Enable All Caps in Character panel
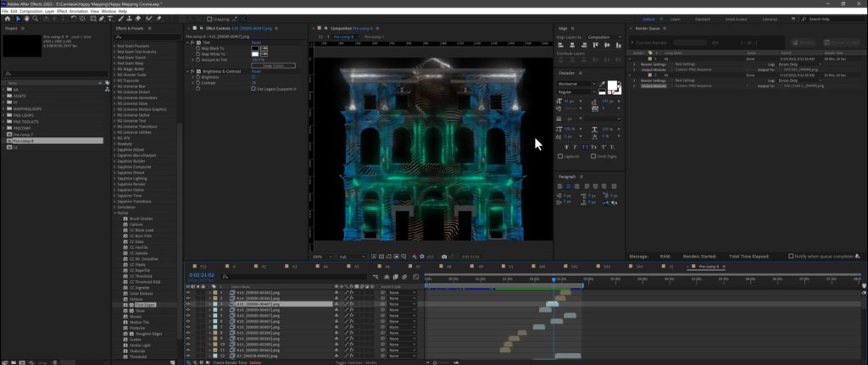868x365 pixels. coord(585,147)
